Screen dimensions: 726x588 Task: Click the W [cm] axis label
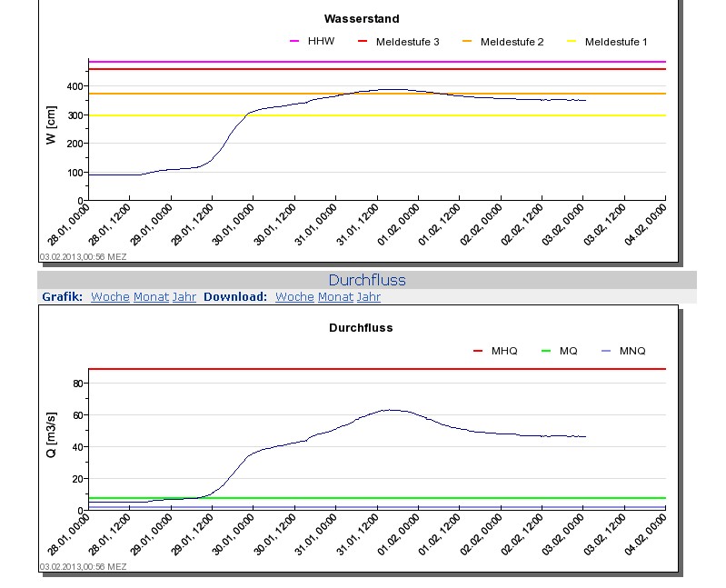tap(51, 126)
